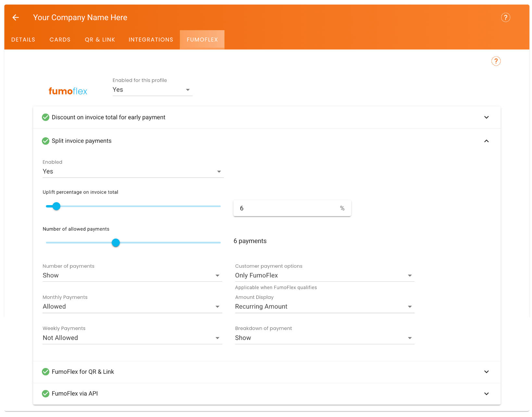
Task: Open Weekly Payments dropdown
Action: [132, 338]
